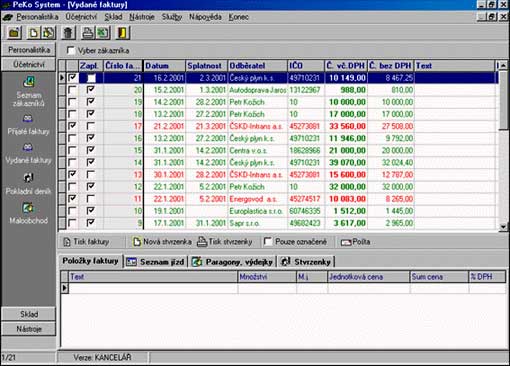Viewport: 510px width, 366px height.
Task: Toggle Zapl. checkbox for invoice 15
Action: tap(91, 150)
